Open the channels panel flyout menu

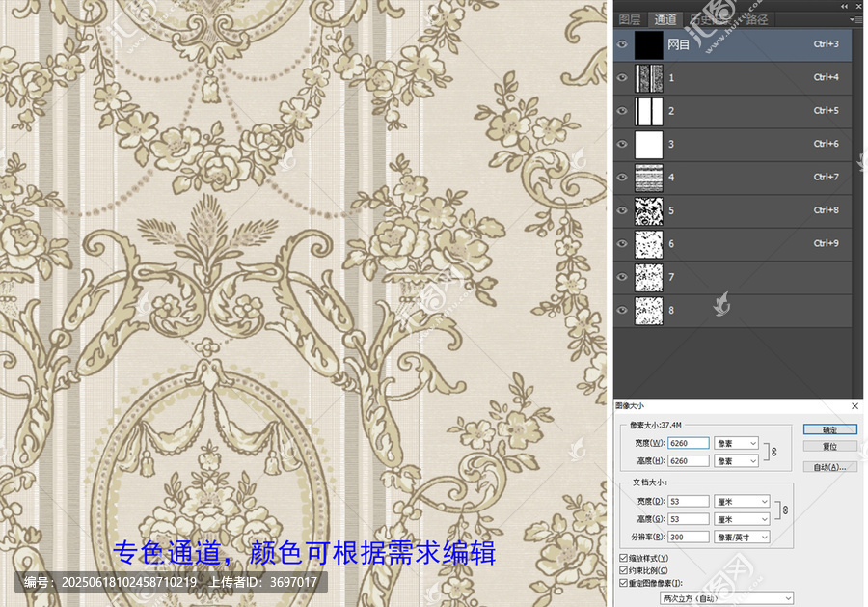(855, 19)
